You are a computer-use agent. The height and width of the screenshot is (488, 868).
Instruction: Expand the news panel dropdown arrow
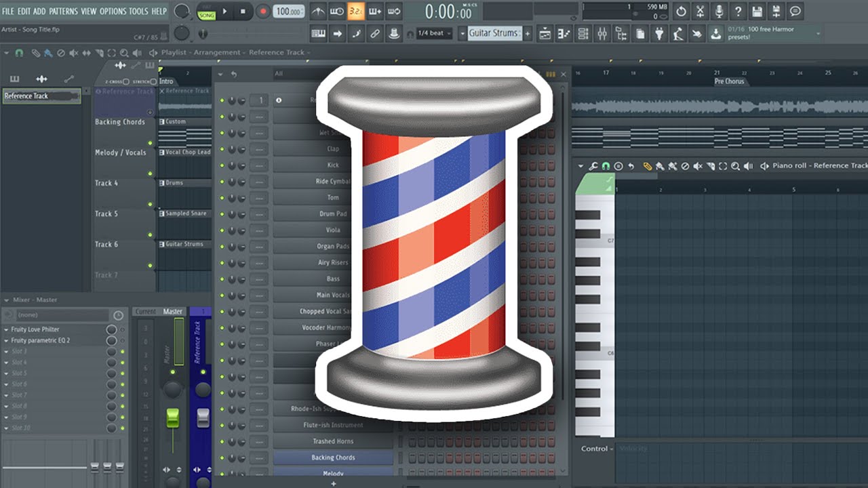coord(818,33)
